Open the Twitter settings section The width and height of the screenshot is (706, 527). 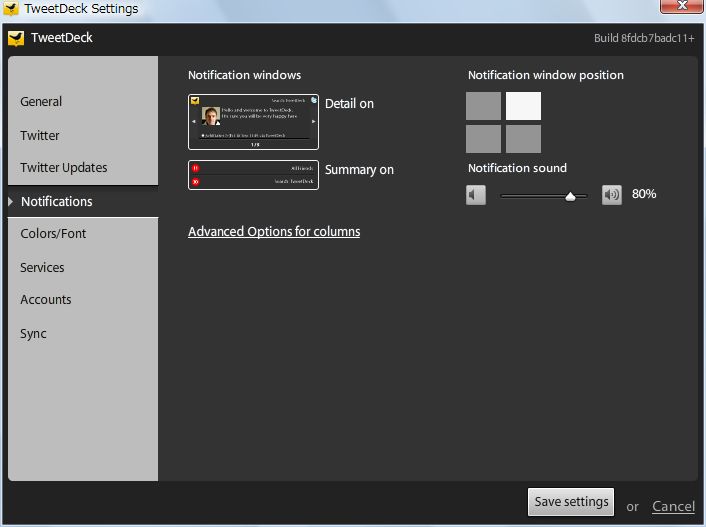coord(40,136)
